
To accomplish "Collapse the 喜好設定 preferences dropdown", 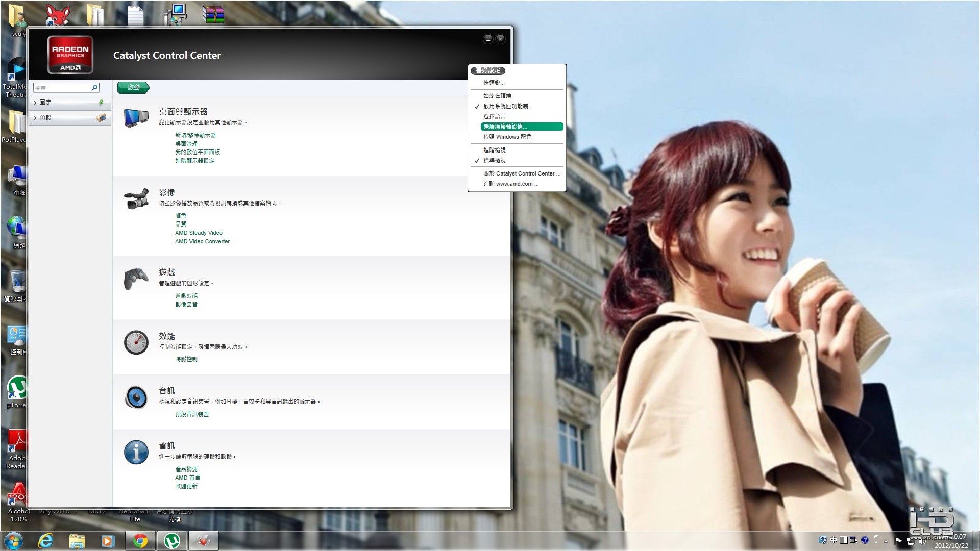I will tap(488, 70).
